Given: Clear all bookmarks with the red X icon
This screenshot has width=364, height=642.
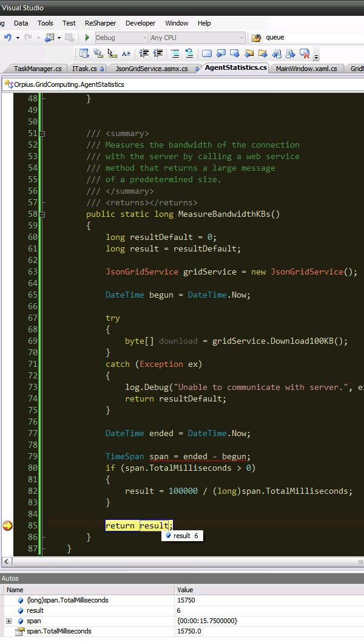Looking at the screenshot, I should (x=305, y=53).
